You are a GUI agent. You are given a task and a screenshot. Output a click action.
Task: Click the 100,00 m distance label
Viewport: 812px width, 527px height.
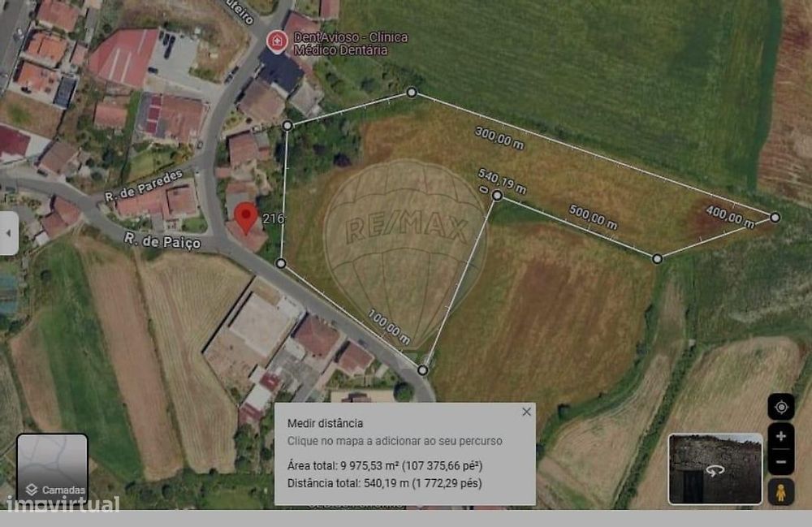click(x=389, y=326)
